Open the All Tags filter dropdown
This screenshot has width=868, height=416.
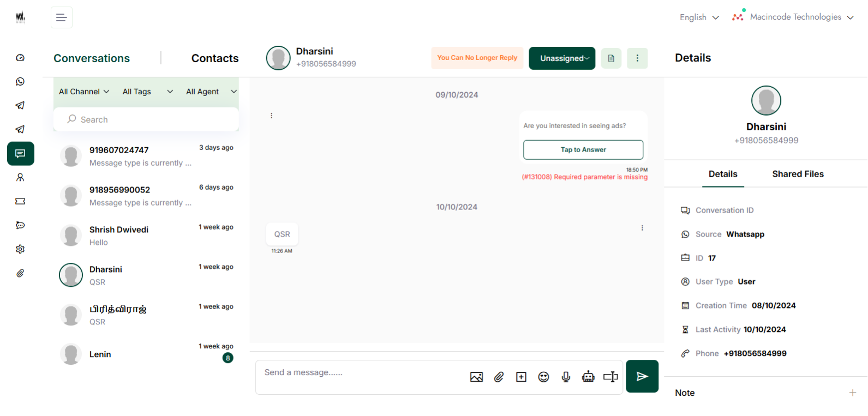147,92
